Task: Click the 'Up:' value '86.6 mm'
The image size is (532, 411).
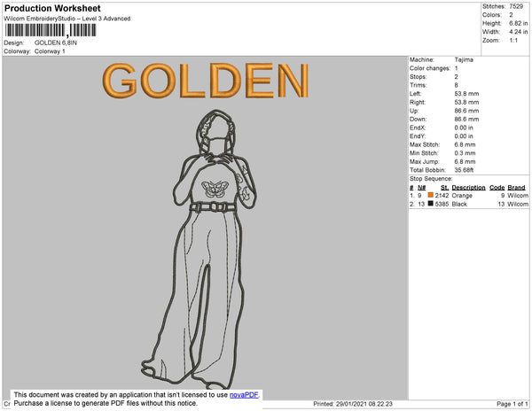Action: 467,111
